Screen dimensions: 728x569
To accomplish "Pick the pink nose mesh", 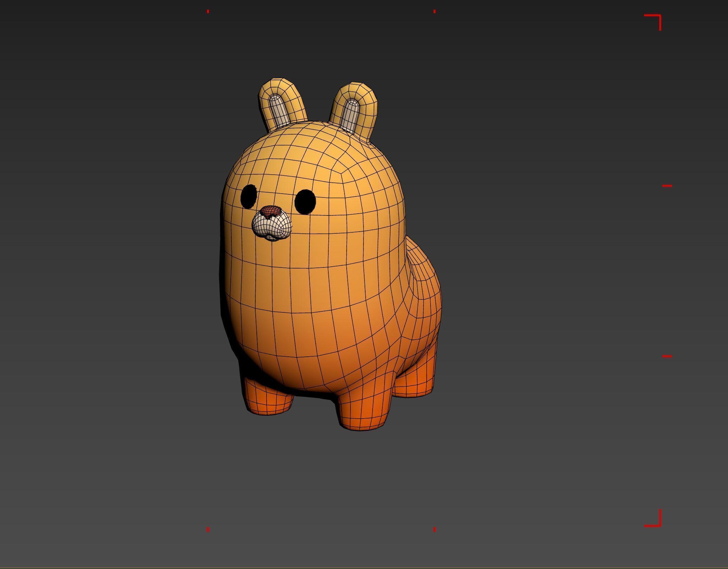I will tap(270, 212).
